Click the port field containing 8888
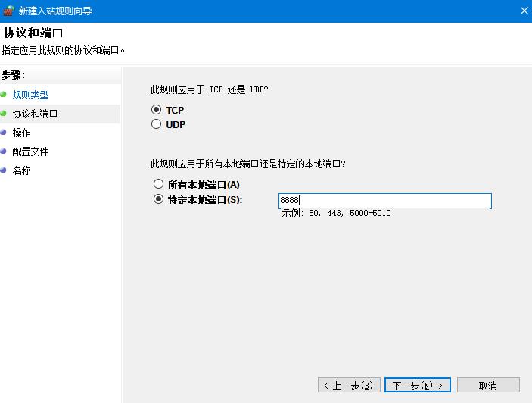 tap(384, 201)
